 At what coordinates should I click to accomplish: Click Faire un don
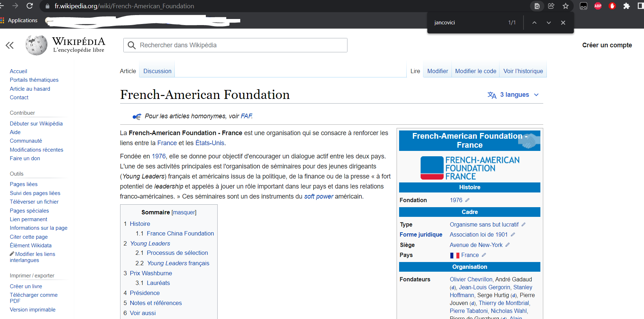25,158
